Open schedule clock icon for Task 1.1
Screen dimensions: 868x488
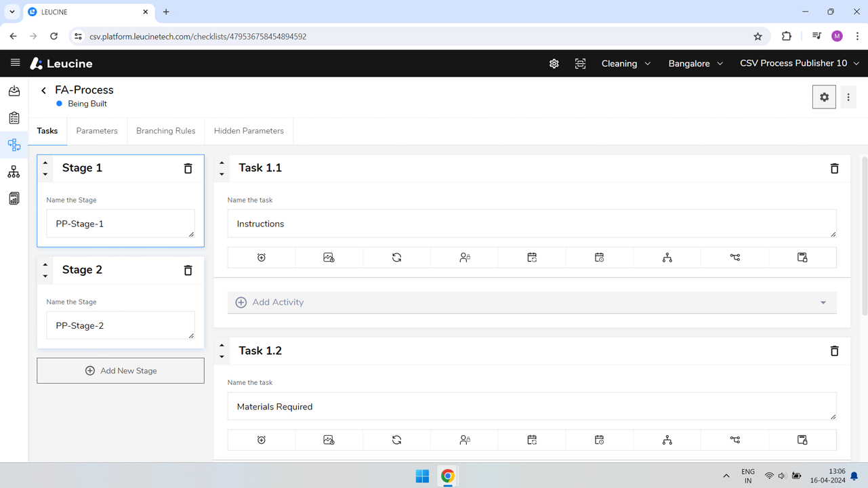pos(600,258)
